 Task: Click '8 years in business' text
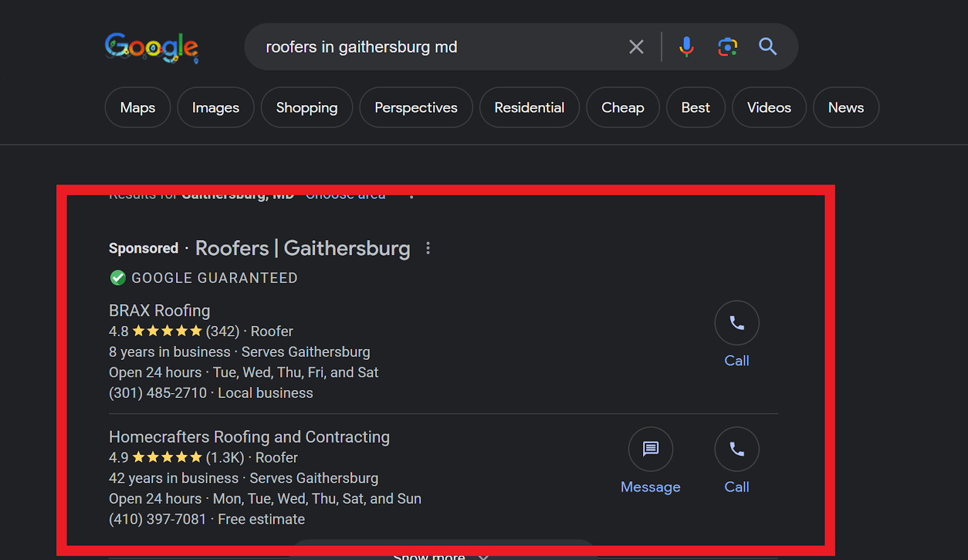[169, 352]
